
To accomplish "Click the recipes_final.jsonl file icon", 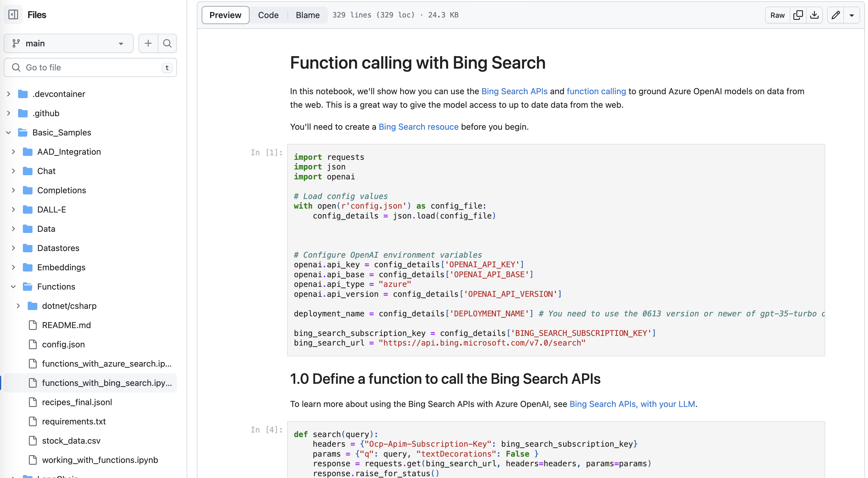I will pyautogui.click(x=33, y=402).
